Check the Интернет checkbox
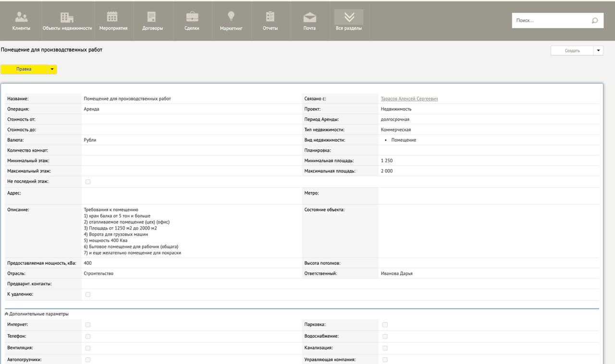 [88, 324]
